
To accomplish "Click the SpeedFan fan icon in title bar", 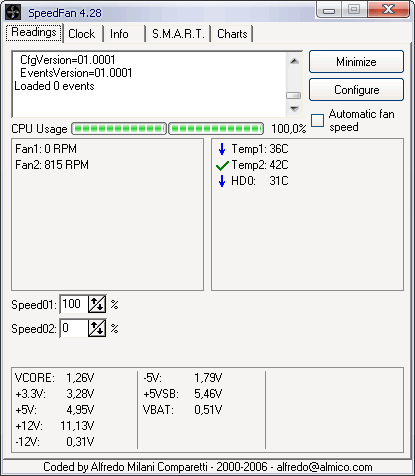I will point(13,12).
